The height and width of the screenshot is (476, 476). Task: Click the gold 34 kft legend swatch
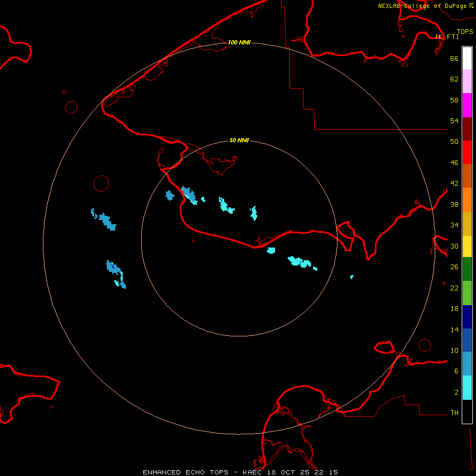(x=467, y=224)
